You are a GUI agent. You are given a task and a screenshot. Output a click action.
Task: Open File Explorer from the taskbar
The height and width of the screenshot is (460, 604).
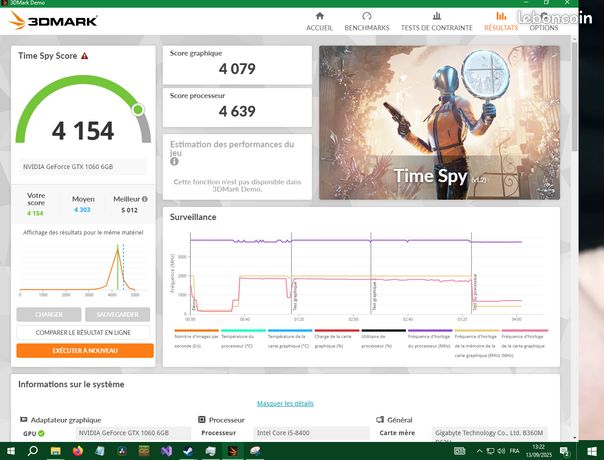[55, 451]
